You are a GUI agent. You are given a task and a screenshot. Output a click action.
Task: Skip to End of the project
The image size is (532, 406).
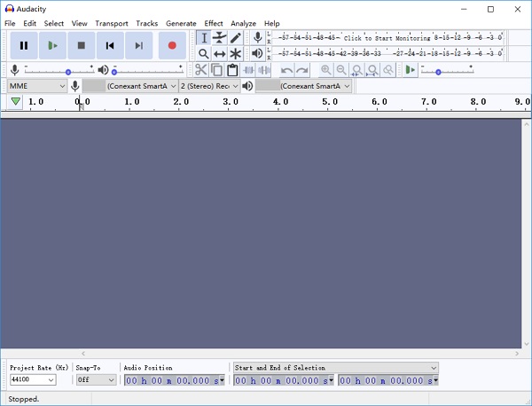(x=139, y=45)
